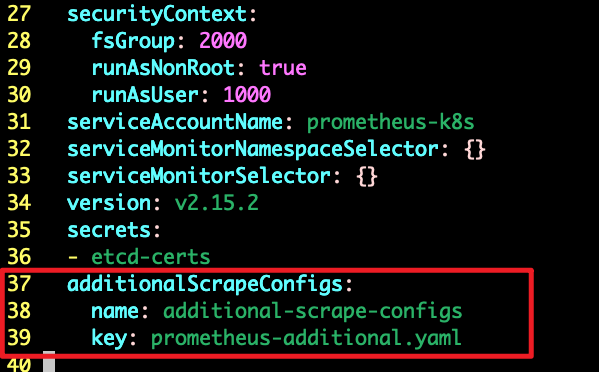
Task: Select the runAsUser value 1000
Action: [247, 94]
